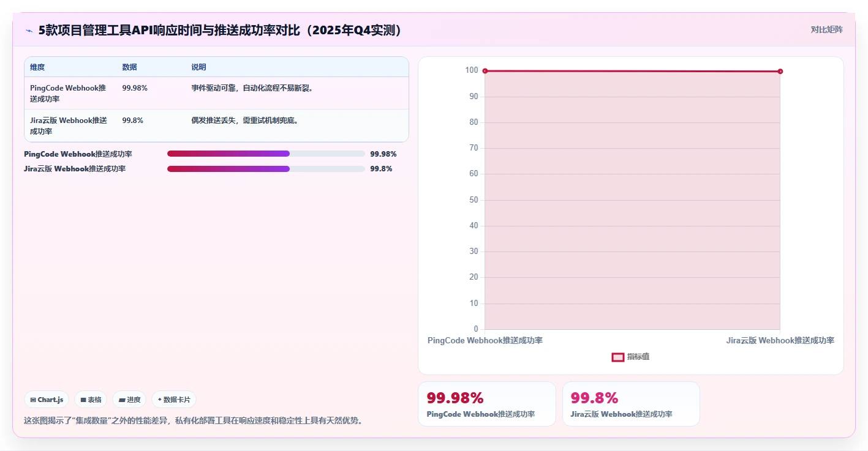Click the footer summary sentence about 集成数量

coord(193,421)
